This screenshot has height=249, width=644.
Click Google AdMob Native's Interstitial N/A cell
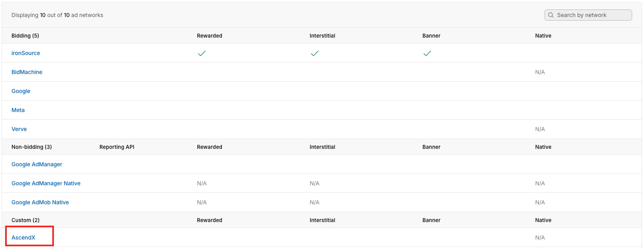pyautogui.click(x=315, y=202)
